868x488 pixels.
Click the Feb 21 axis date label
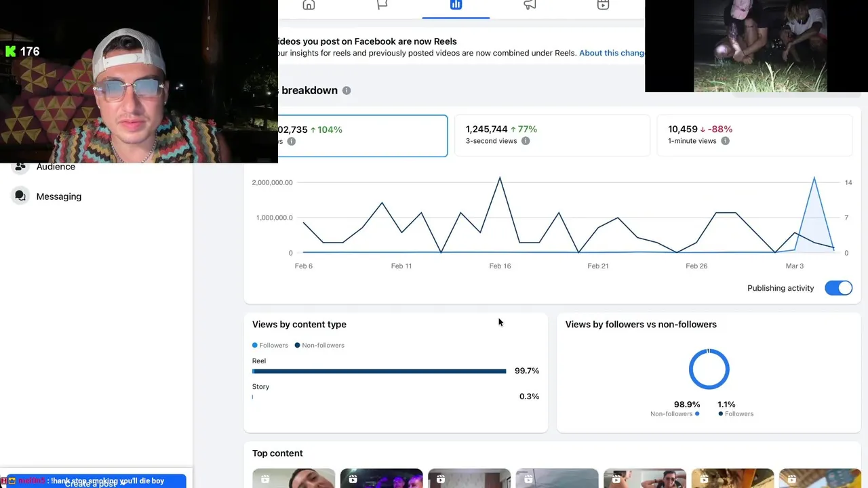click(598, 266)
